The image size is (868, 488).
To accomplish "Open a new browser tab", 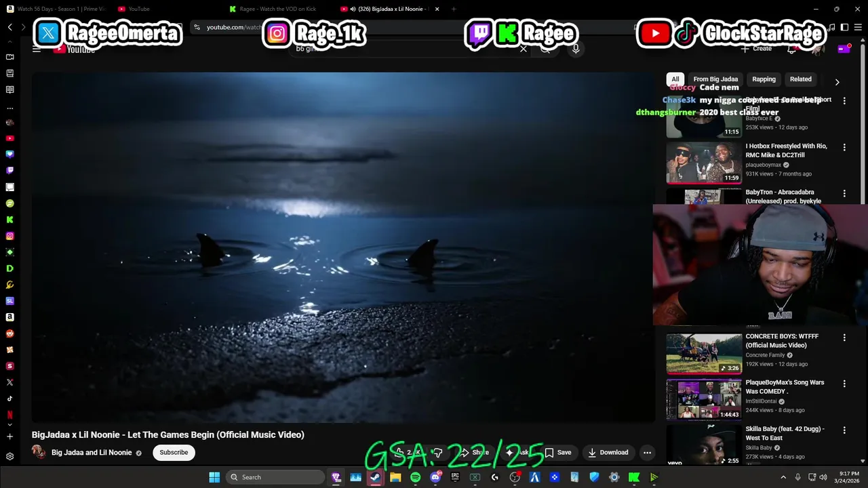I will (454, 9).
